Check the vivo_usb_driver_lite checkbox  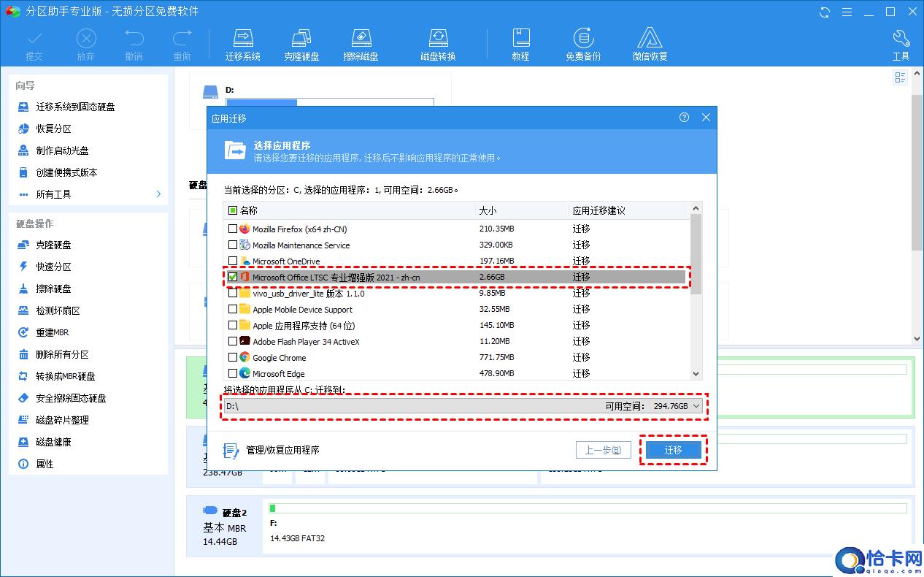point(233,293)
